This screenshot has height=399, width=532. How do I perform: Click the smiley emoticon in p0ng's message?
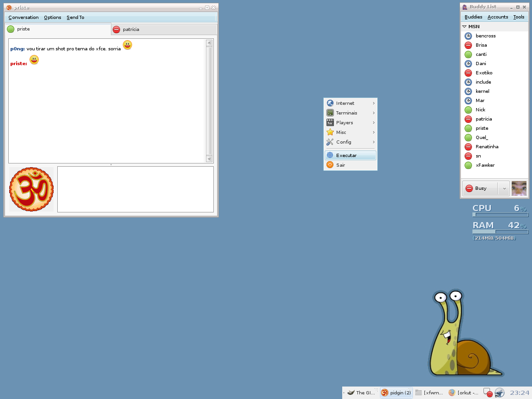pos(127,45)
